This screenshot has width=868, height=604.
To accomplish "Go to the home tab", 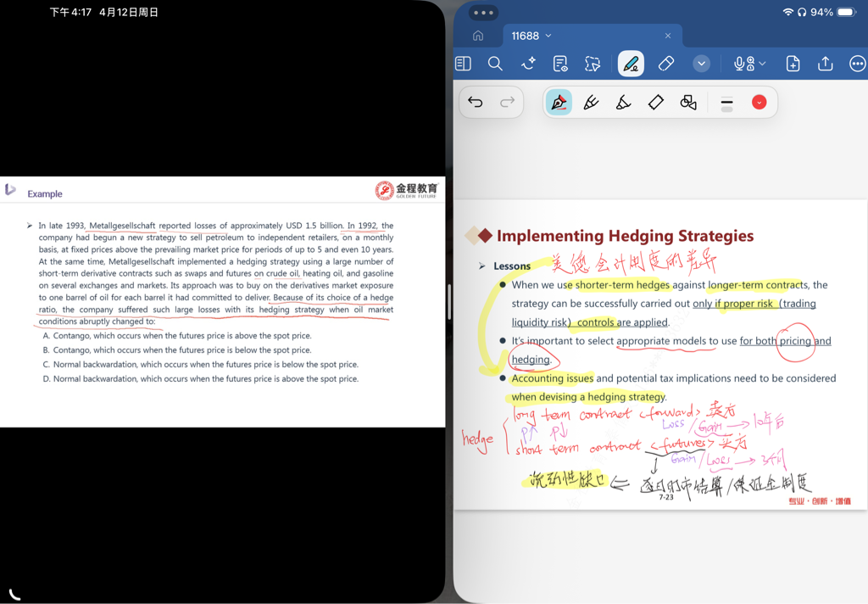I will 478,36.
